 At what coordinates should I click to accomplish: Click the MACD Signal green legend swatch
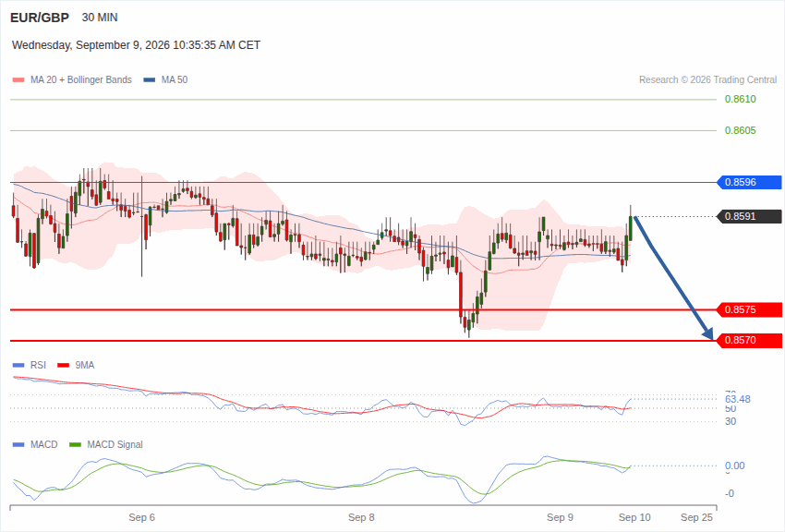click(x=75, y=444)
